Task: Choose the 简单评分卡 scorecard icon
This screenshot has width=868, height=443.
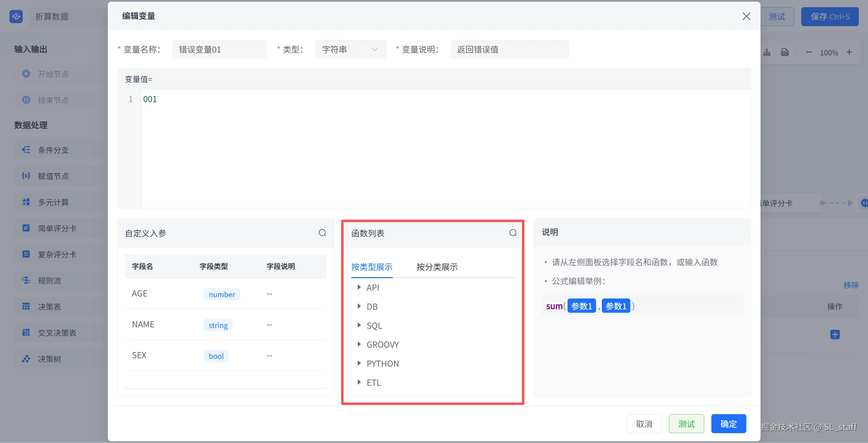Action: 26,228
